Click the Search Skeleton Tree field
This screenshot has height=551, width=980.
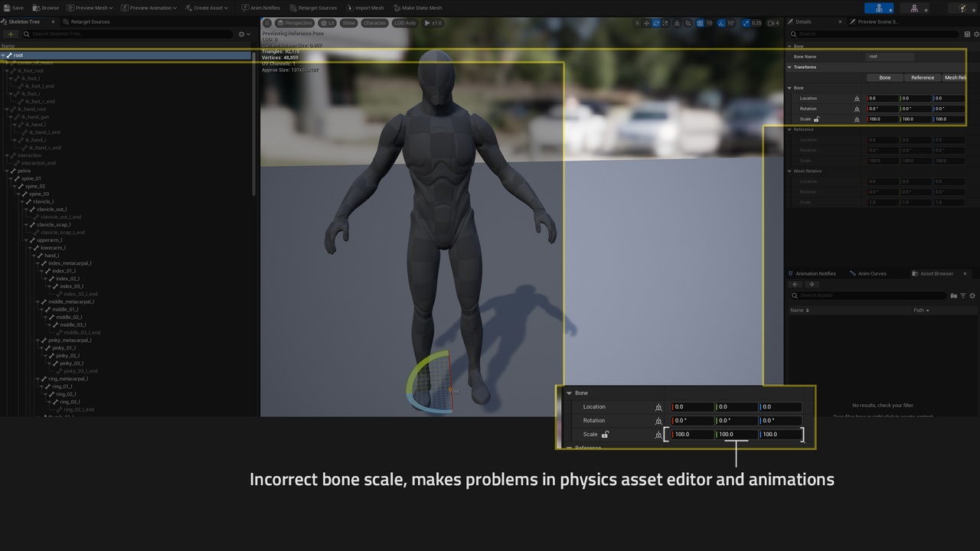coord(126,34)
